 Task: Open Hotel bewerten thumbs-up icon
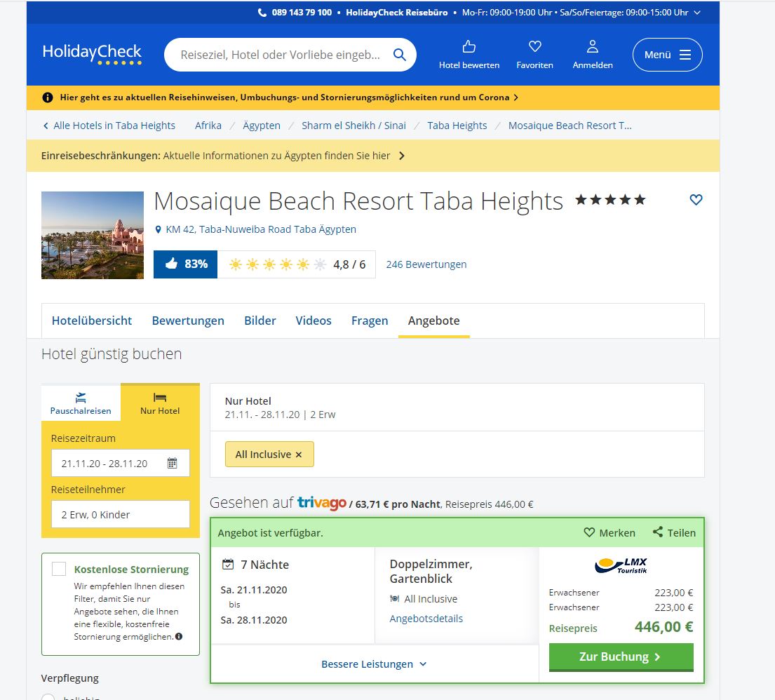click(469, 46)
